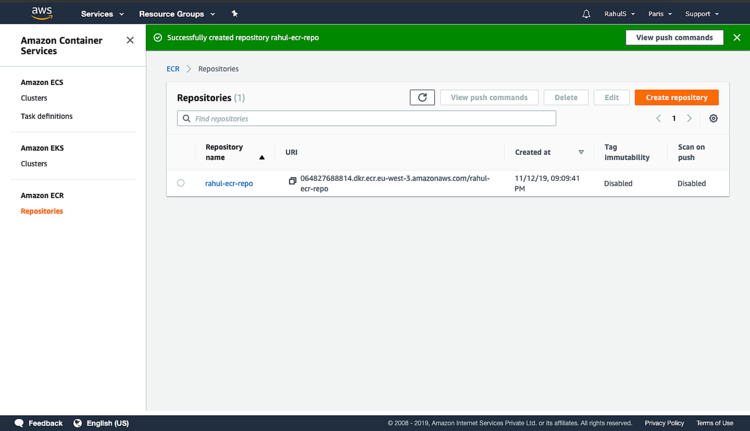Click the success checkmark icon in banner
This screenshot has height=431, width=750.
(x=158, y=37)
